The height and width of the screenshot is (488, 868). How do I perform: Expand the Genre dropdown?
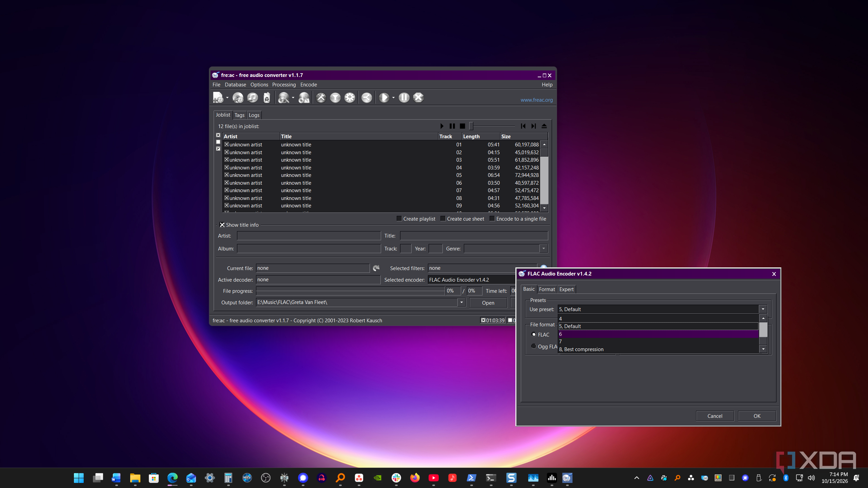click(544, 249)
